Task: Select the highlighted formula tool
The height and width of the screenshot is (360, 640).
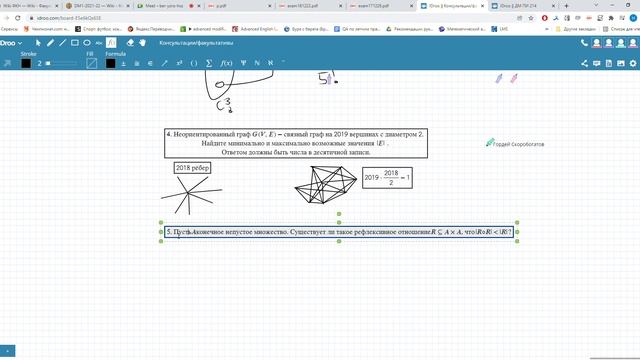Action: coord(111,43)
